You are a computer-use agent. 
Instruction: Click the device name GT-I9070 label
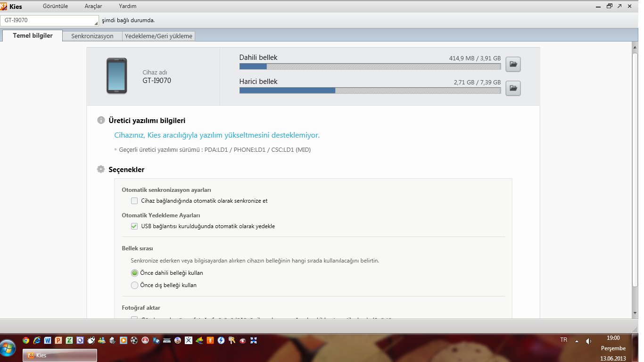point(157,81)
